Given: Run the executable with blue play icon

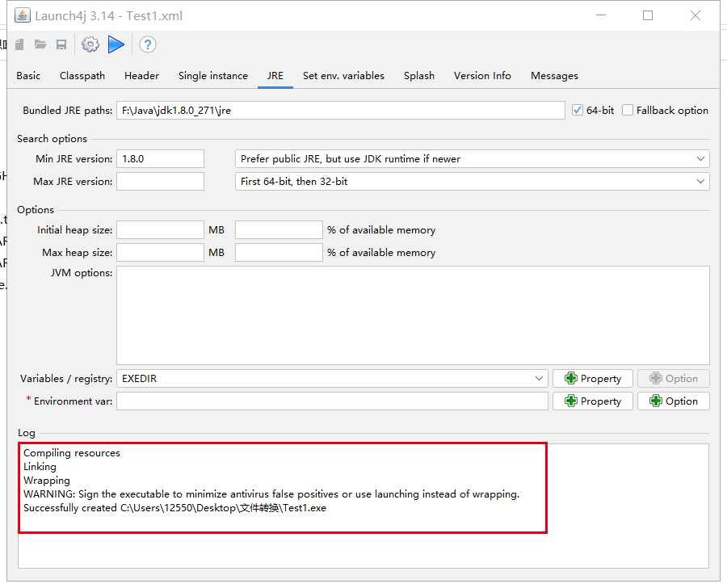Looking at the screenshot, I should pos(116,45).
